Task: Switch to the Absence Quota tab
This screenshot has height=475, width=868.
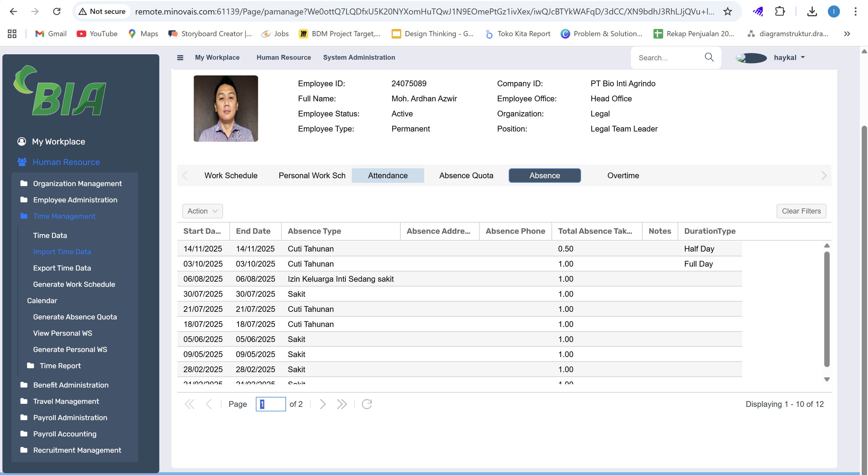Action: pos(466,176)
